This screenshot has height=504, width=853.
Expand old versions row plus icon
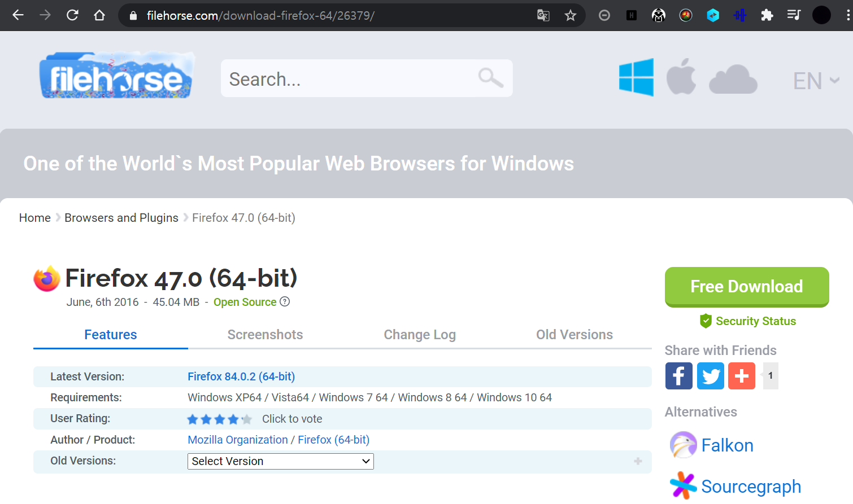638,461
